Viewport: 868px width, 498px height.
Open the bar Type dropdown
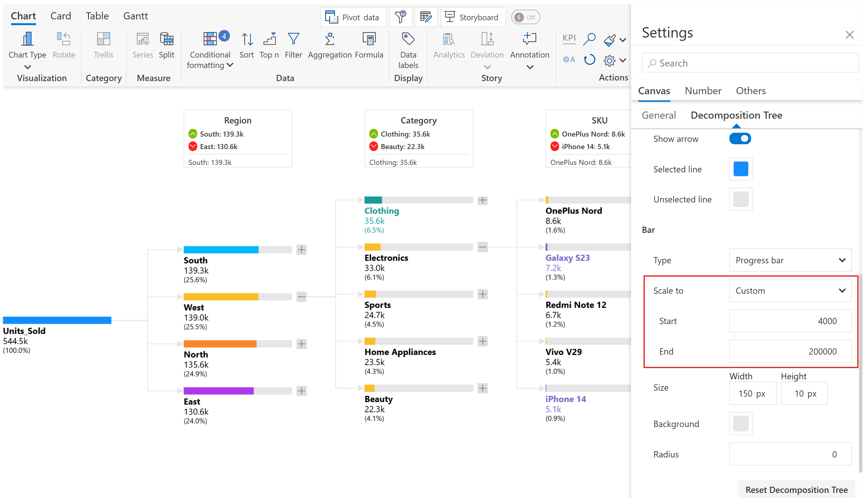tap(790, 260)
